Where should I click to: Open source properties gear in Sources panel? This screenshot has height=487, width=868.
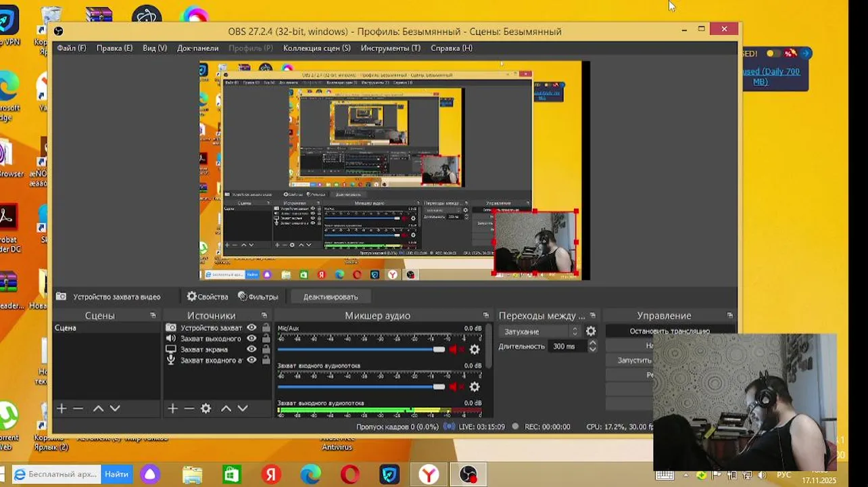click(x=206, y=409)
